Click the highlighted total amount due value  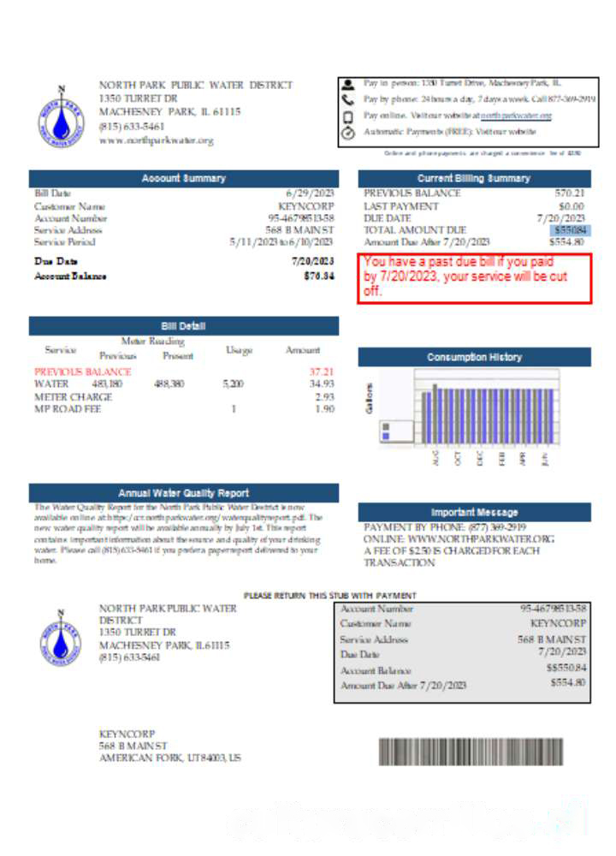tap(570, 230)
